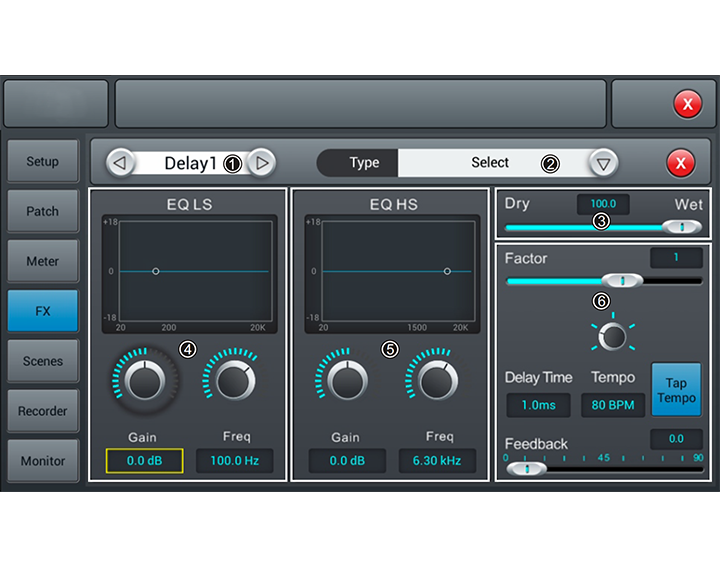Expand the effect Type Select dropdown

click(602, 163)
